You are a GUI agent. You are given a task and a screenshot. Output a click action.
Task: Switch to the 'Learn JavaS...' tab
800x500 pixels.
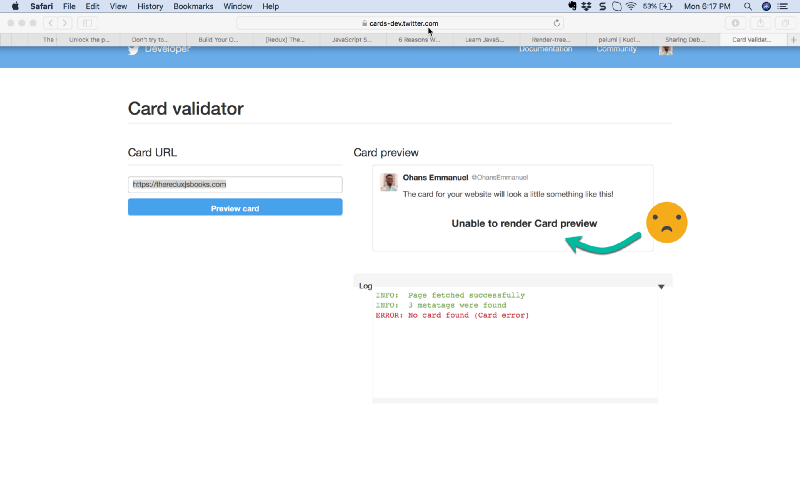[x=485, y=40]
